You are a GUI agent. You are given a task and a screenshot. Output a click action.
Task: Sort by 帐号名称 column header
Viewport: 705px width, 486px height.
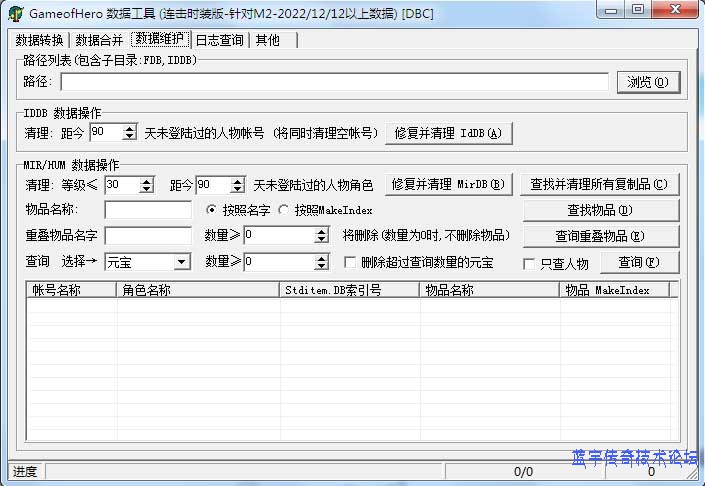[x=71, y=290]
